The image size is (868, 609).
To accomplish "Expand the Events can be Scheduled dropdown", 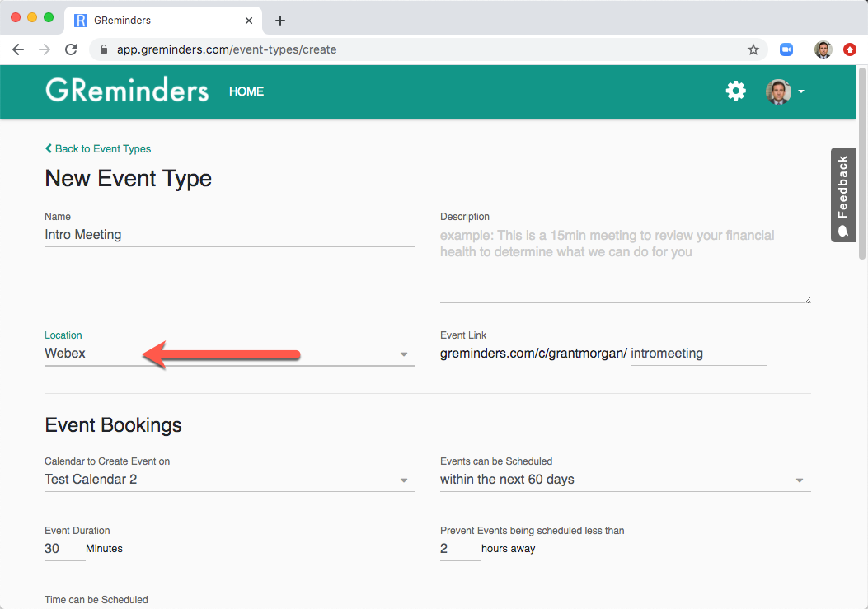I will [x=799, y=479].
